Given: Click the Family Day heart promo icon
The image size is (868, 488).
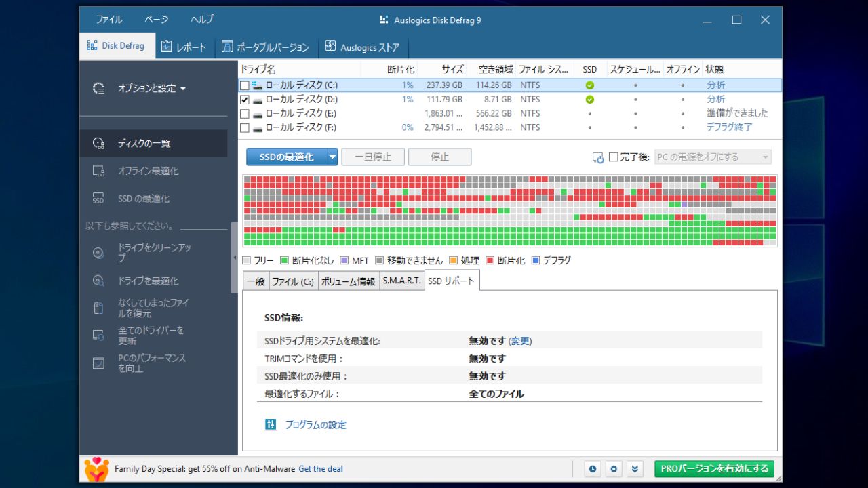Looking at the screenshot, I should pyautogui.click(x=97, y=468).
